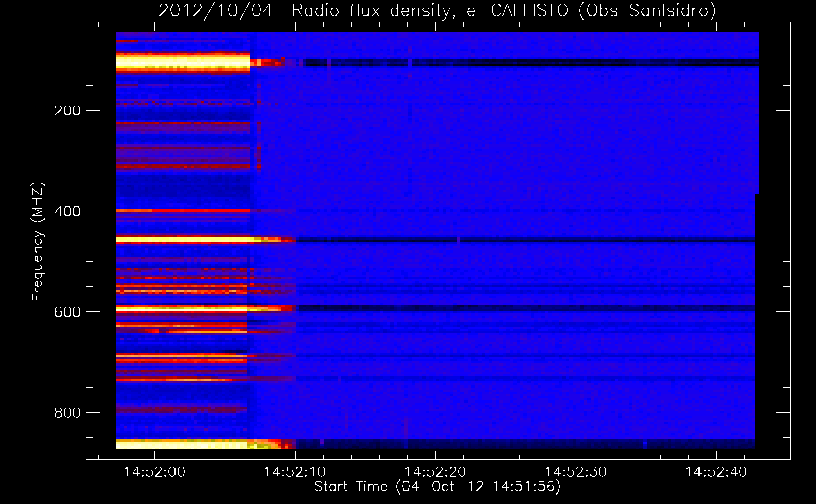Click the 400 frequency tick label
Viewport: 816px width, 504px height.
point(68,211)
